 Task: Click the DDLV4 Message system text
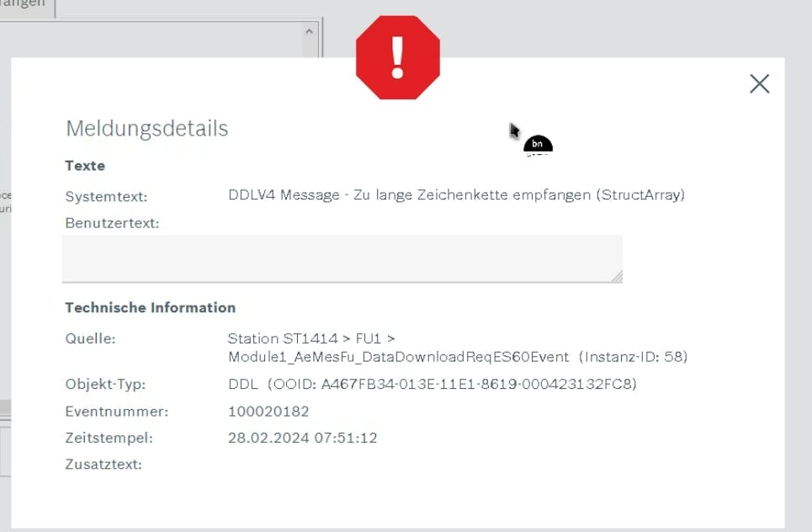point(456,195)
